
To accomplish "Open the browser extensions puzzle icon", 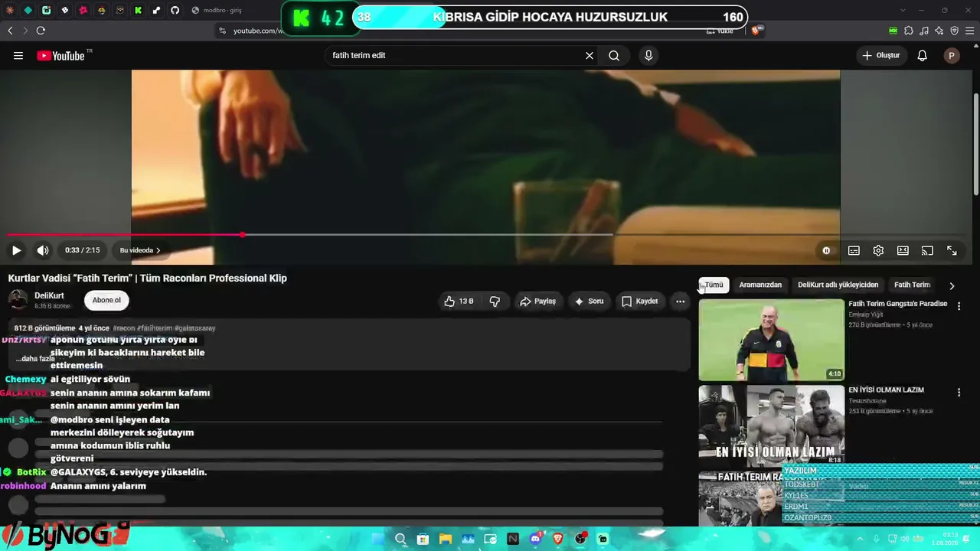I will coord(909,31).
